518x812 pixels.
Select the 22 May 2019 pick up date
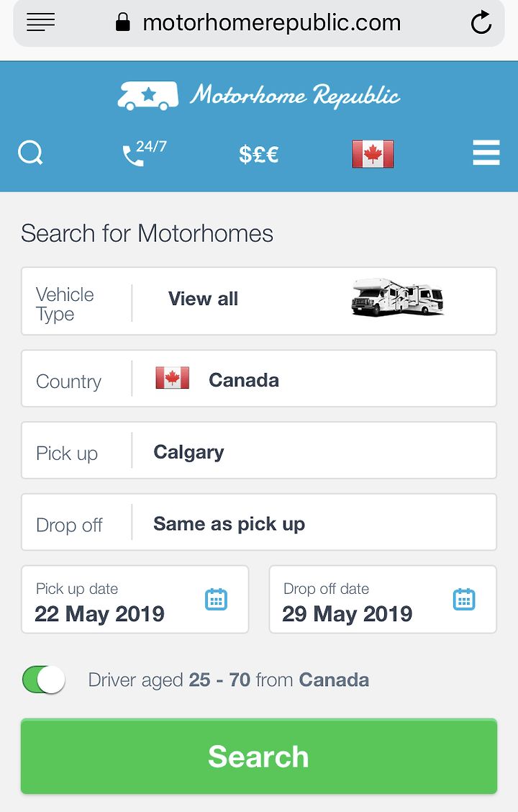coord(135,599)
